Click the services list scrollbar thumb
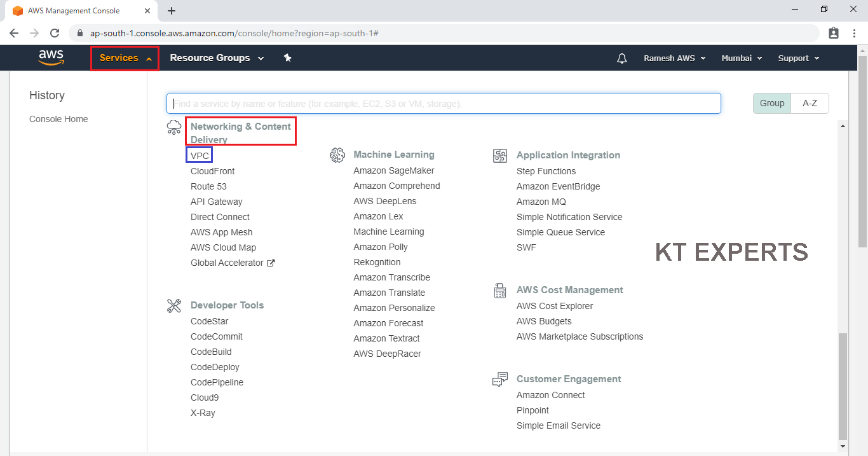The width and height of the screenshot is (868, 456). pyautogui.click(x=843, y=385)
